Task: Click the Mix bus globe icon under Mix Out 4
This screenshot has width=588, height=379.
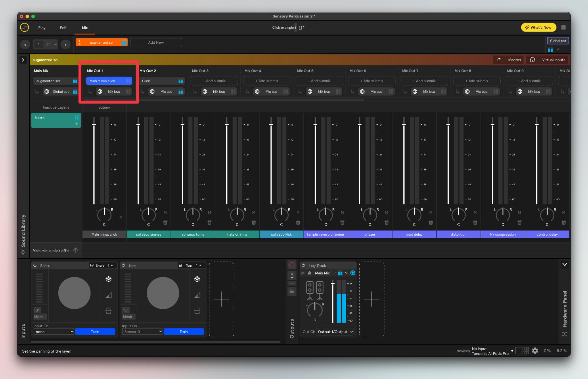Action: pyautogui.click(x=257, y=92)
